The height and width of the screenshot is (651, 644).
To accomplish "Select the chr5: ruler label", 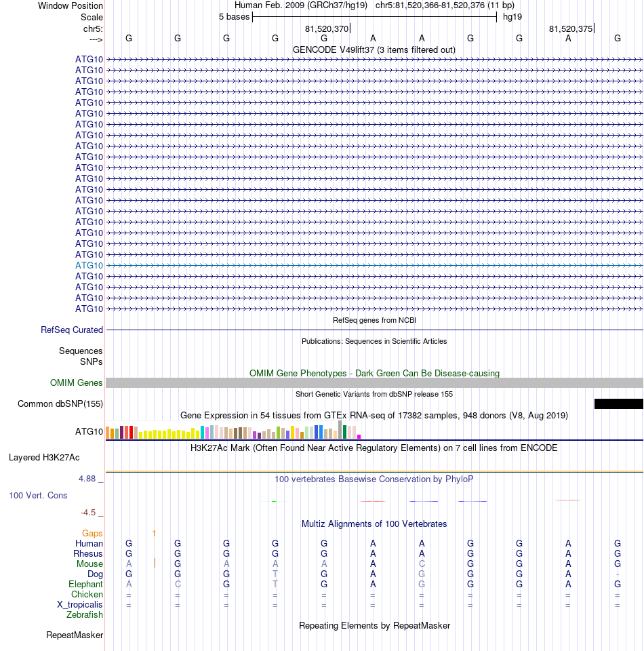I will pos(93,28).
